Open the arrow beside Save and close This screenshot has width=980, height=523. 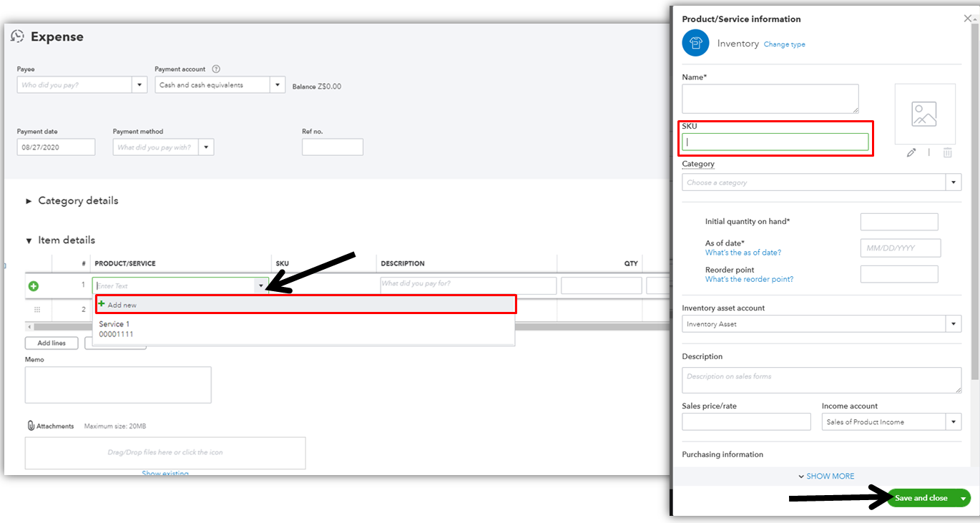click(964, 498)
